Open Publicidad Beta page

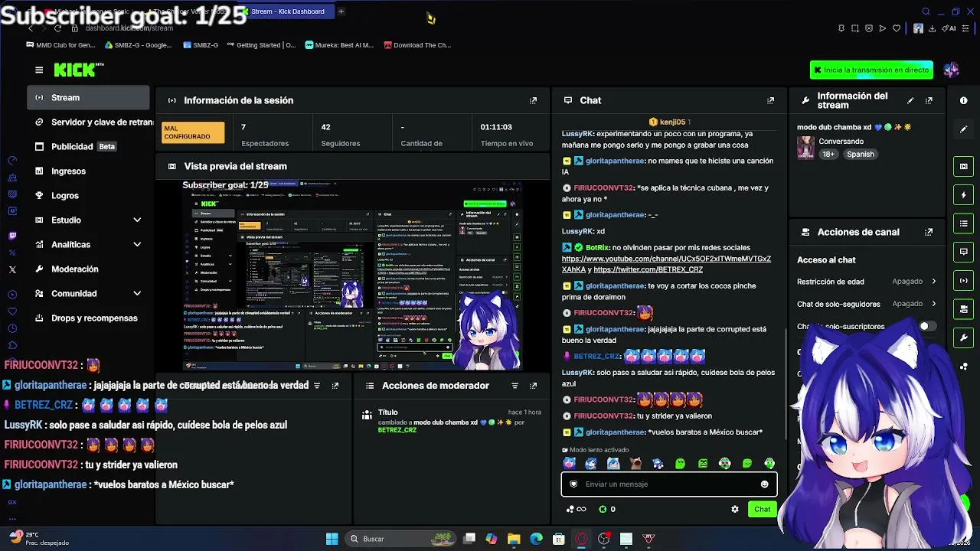coord(89,147)
